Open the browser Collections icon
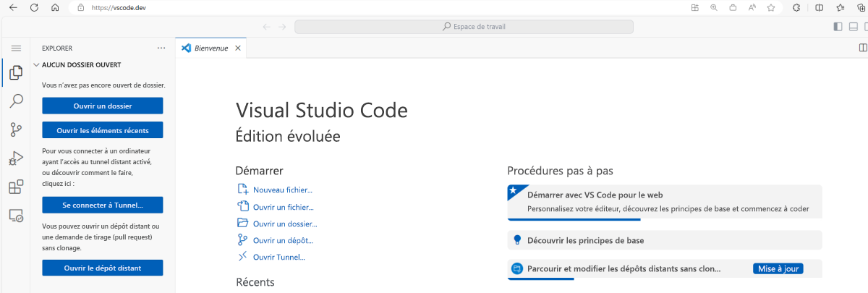 tap(861, 7)
